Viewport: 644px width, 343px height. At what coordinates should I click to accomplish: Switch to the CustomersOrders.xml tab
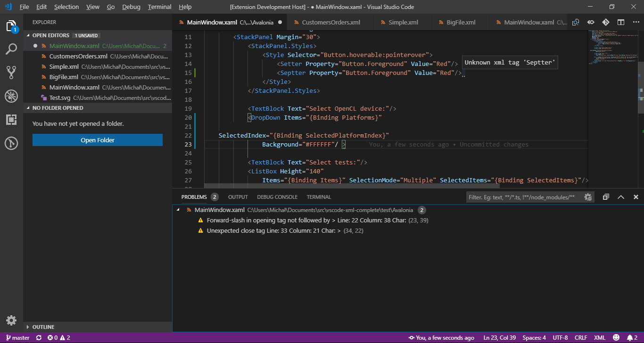330,22
